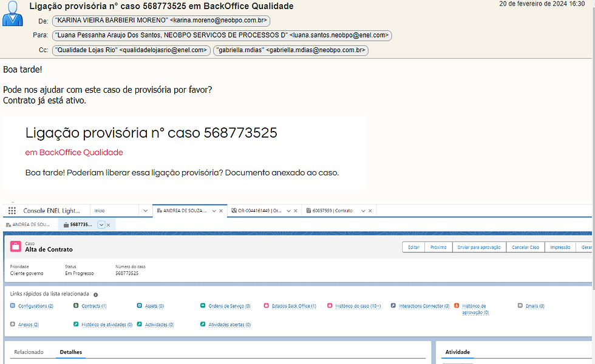This screenshot has height=364, width=595.
Task: Close the 60857559 Contrato tab
Action: tap(370, 211)
